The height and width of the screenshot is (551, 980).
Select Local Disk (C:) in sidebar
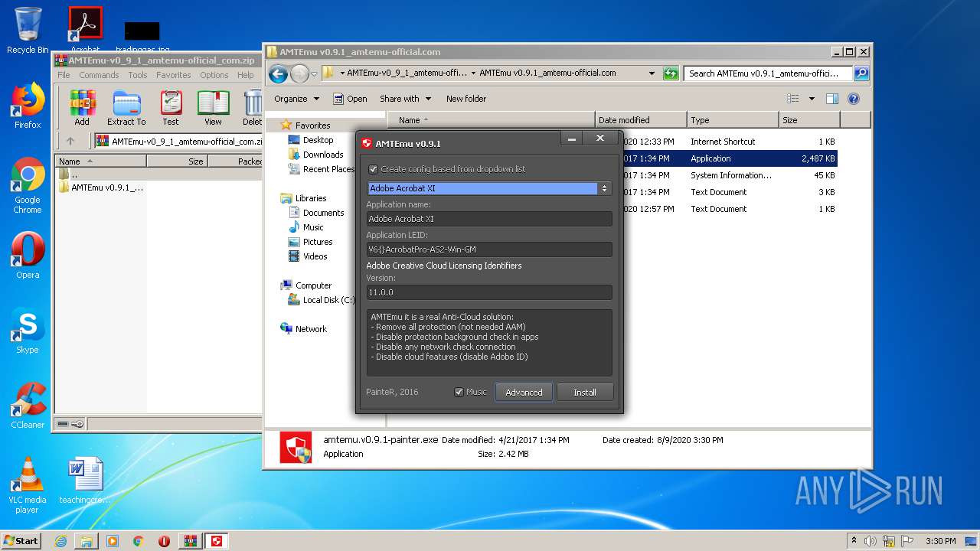[x=322, y=300]
